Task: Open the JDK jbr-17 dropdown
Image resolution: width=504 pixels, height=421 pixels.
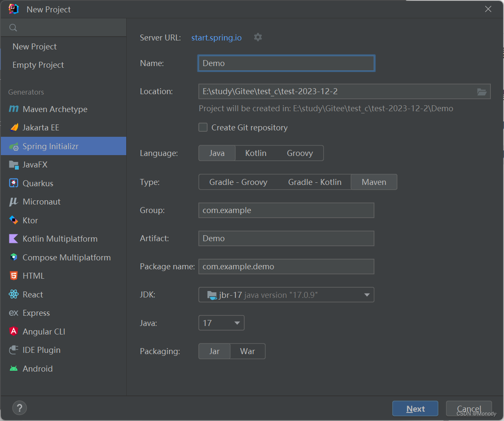Action: tap(286, 295)
